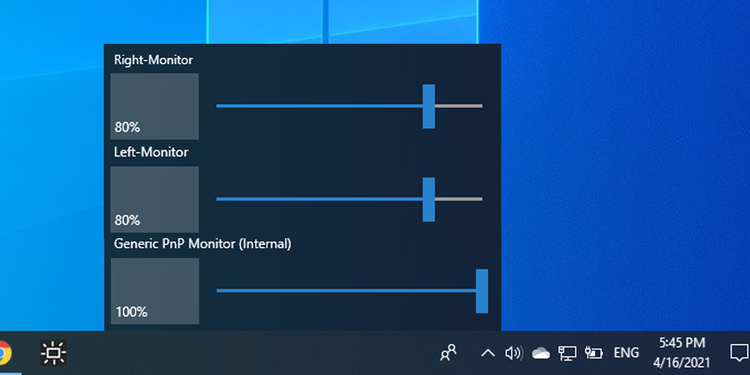Click the Right-Monitor slider thumb
750x375 pixels.
coord(429,106)
